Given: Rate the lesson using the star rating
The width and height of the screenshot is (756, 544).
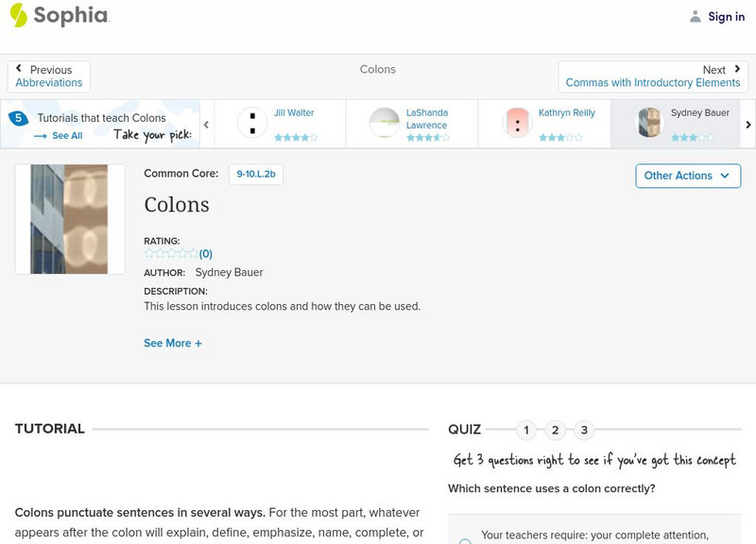Looking at the screenshot, I should 171,253.
